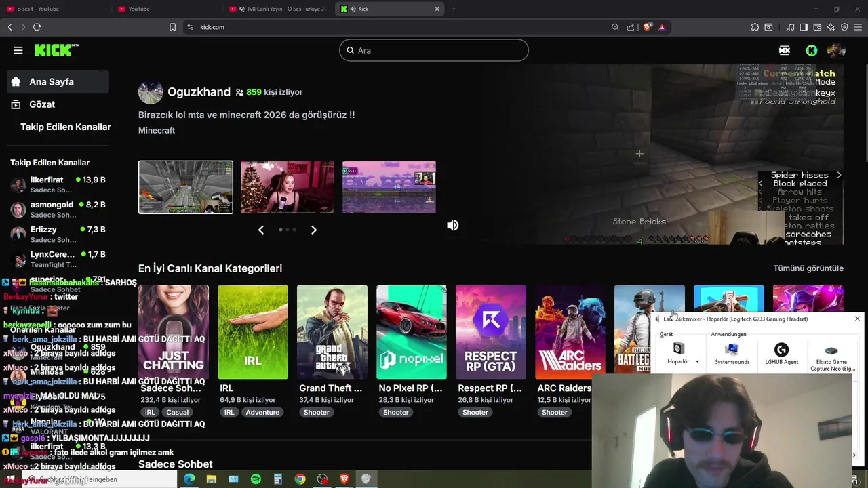Open the nopixel category card
Image resolution: width=868 pixels, height=488 pixels.
(412, 332)
